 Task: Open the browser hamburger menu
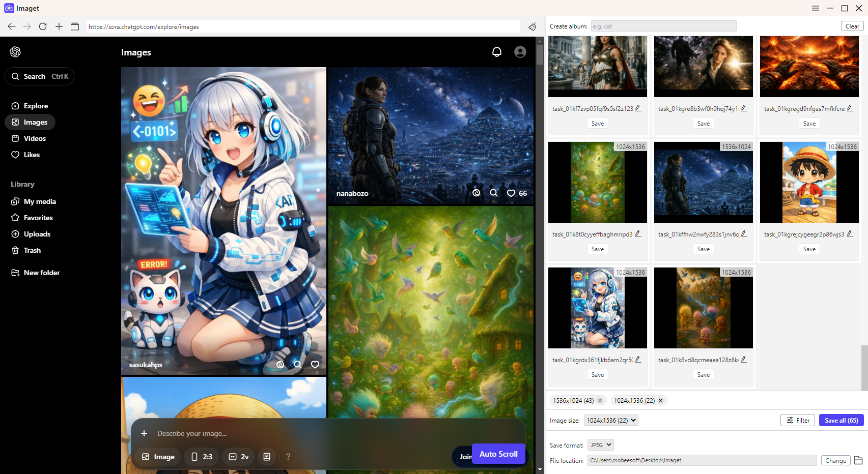[815, 8]
